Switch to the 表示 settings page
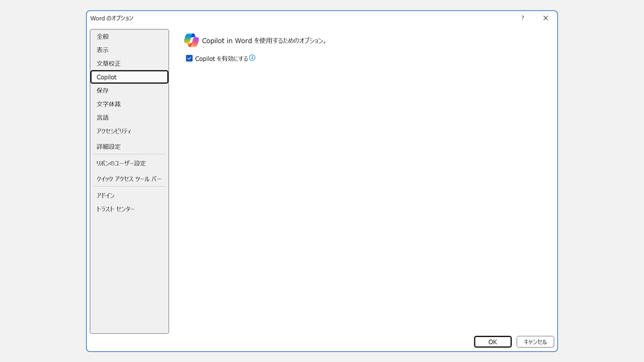This screenshot has width=644, height=362. pyautogui.click(x=103, y=50)
